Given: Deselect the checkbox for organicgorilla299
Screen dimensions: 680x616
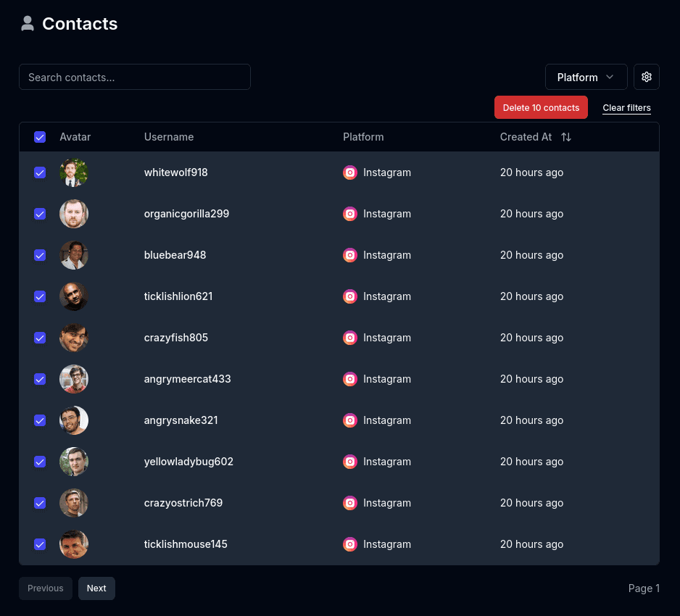Looking at the screenshot, I should 40,214.
